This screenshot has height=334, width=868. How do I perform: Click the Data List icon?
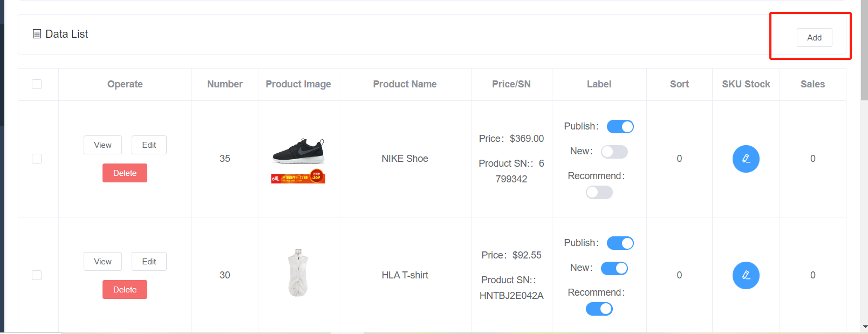37,34
